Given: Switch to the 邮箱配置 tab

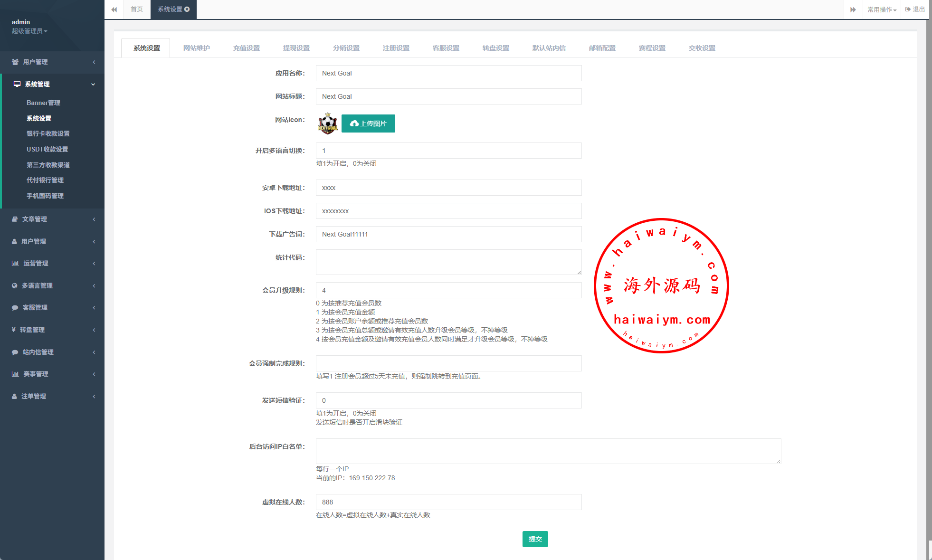Looking at the screenshot, I should (602, 48).
